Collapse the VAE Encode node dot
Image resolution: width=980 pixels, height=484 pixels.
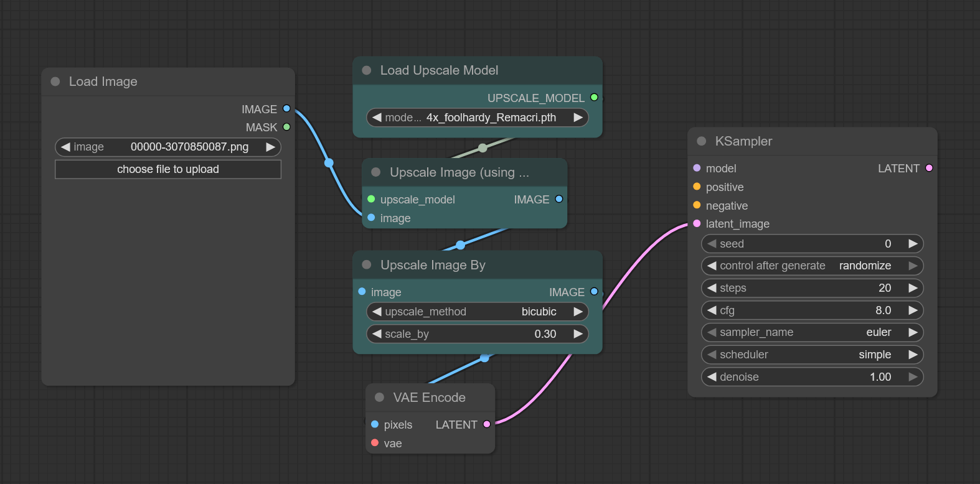click(x=379, y=397)
